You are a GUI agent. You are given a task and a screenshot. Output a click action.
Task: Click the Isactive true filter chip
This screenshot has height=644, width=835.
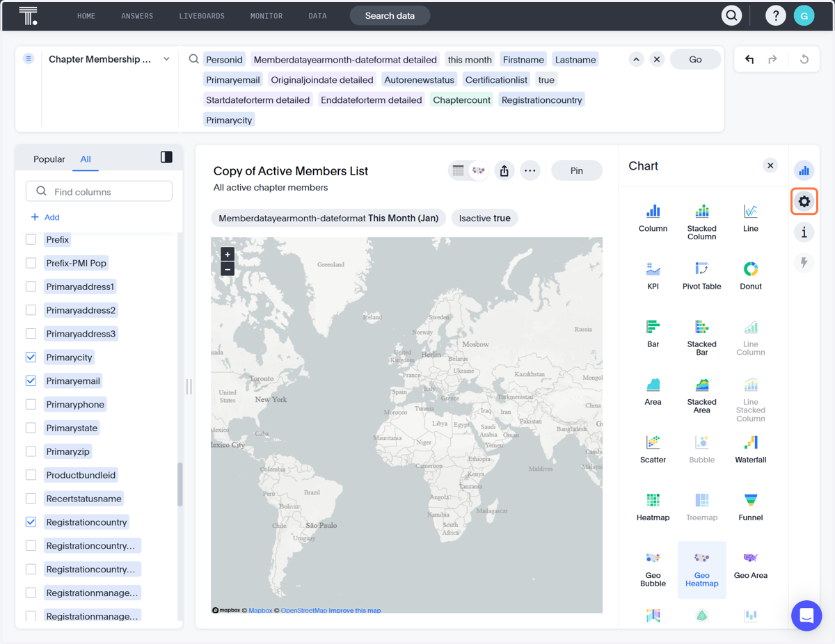click(x=485, y=218)
